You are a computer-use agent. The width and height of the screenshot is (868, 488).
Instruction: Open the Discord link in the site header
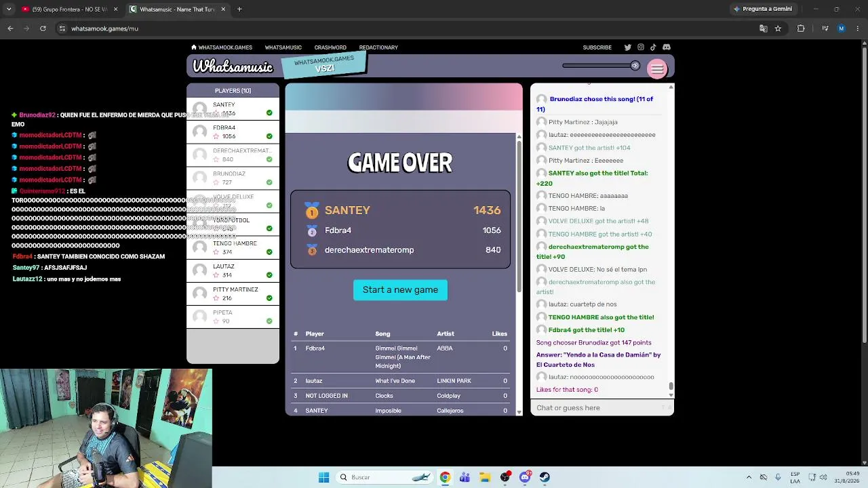pyautogui.click(x=667, y=47)
